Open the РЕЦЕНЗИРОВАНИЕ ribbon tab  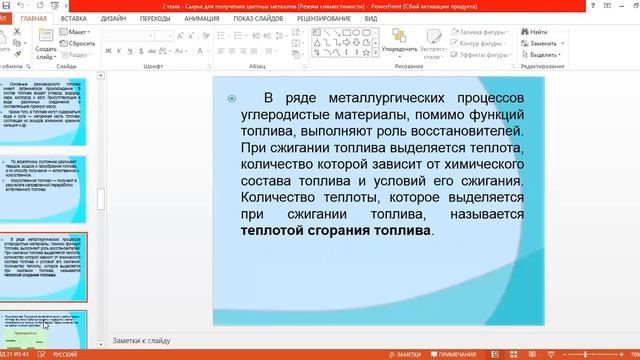[x=324, y=18]
